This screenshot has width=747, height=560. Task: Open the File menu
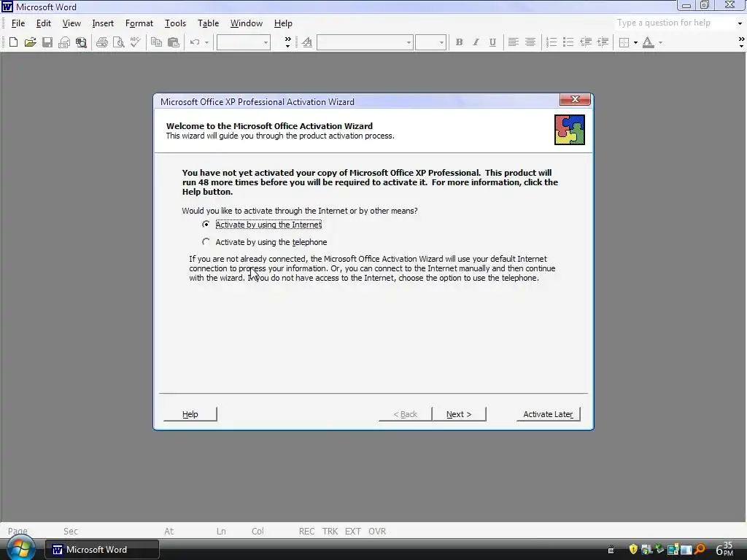18,23
